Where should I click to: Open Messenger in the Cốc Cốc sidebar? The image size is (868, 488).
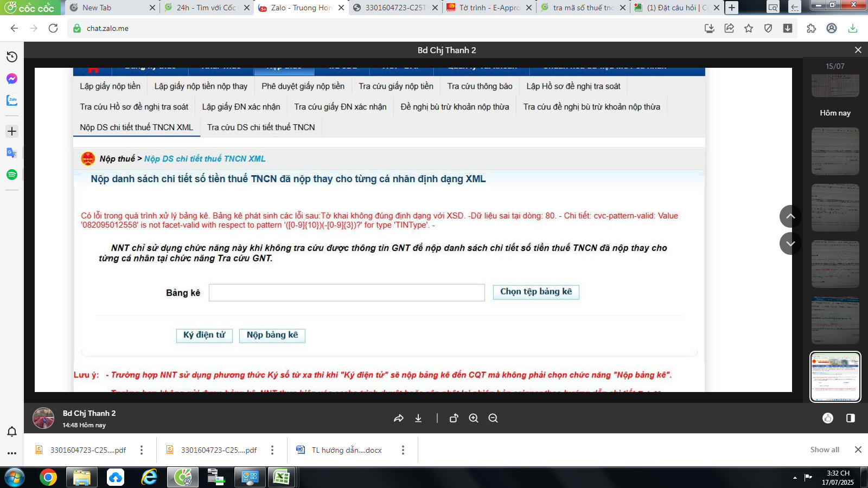coord(12,79)
